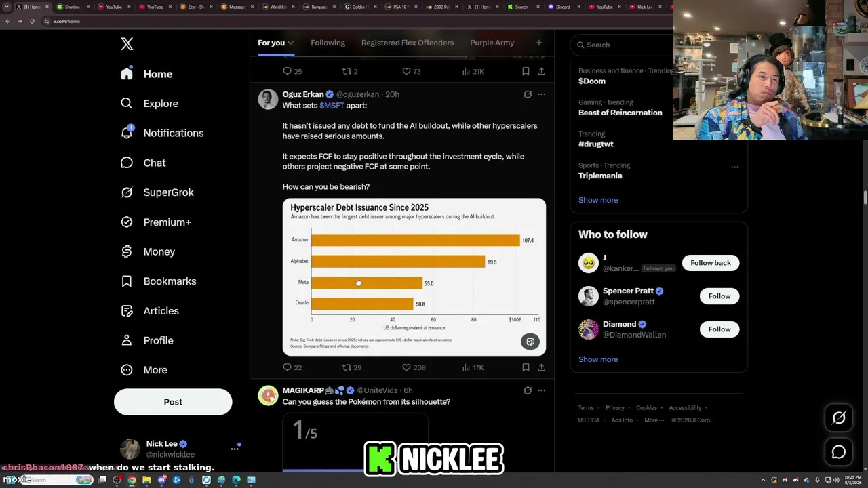
Task: View analytics showing 21K views
Action: [473, 71]
